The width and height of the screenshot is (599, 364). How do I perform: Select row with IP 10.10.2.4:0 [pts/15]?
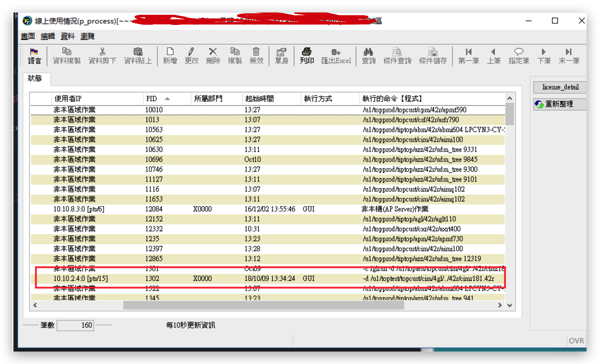click(268, 278)
